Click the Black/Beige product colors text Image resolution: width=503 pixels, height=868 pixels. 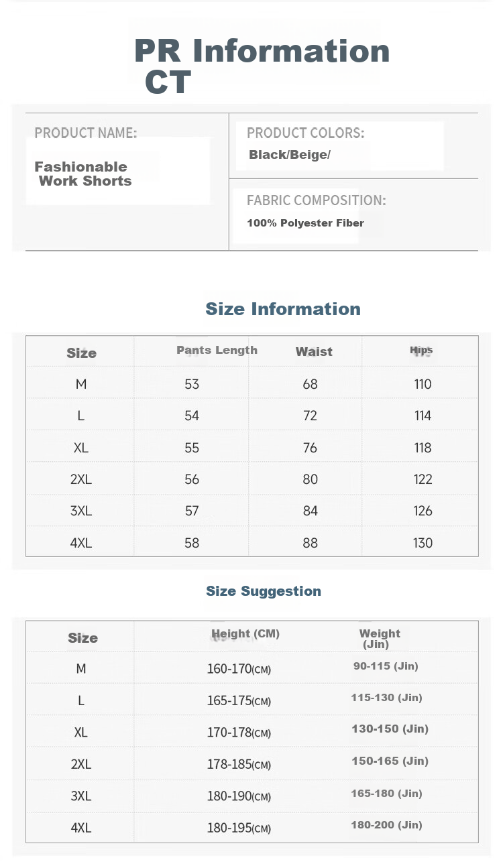point(290,155)
